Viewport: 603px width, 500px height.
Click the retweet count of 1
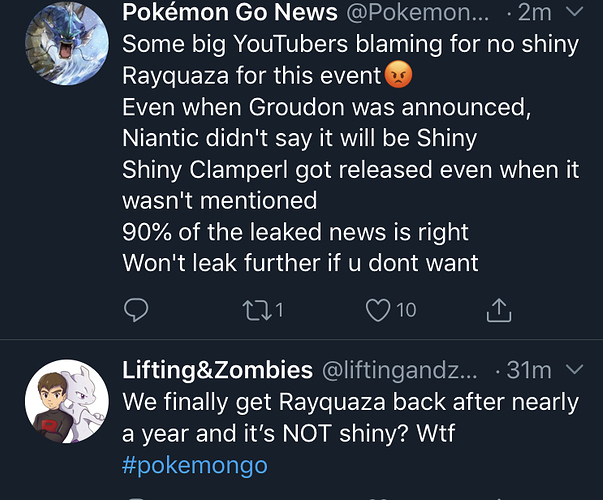pos(279,311)
